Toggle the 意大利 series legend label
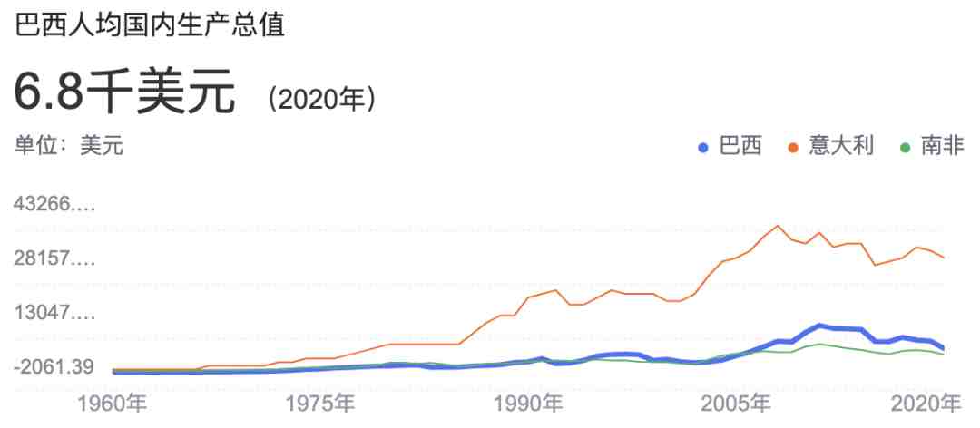Image resolution: width=980 pixels, height=428 pixels. (x=840, y=146)
